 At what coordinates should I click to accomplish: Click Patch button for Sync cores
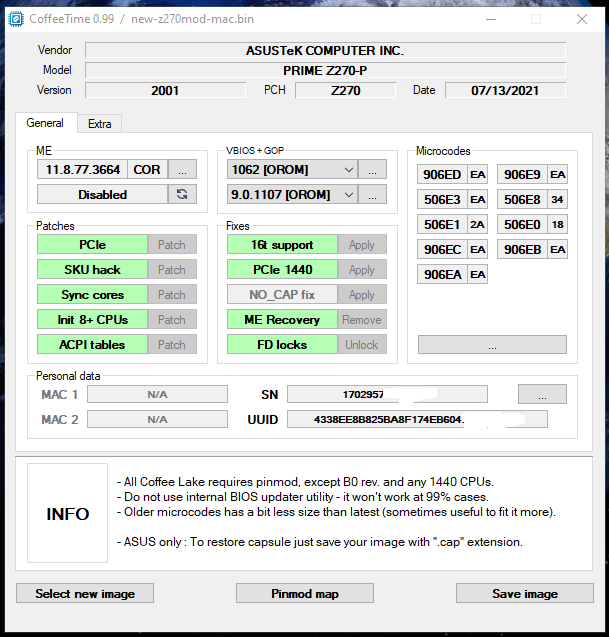point(172,295)
